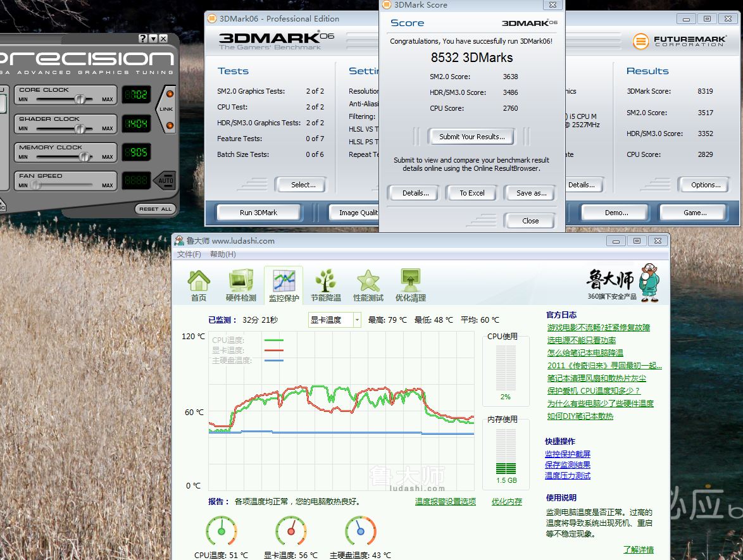This screenshot has width=743, height=560.
Task: Click Reset All in Precision
Action: 156,209
